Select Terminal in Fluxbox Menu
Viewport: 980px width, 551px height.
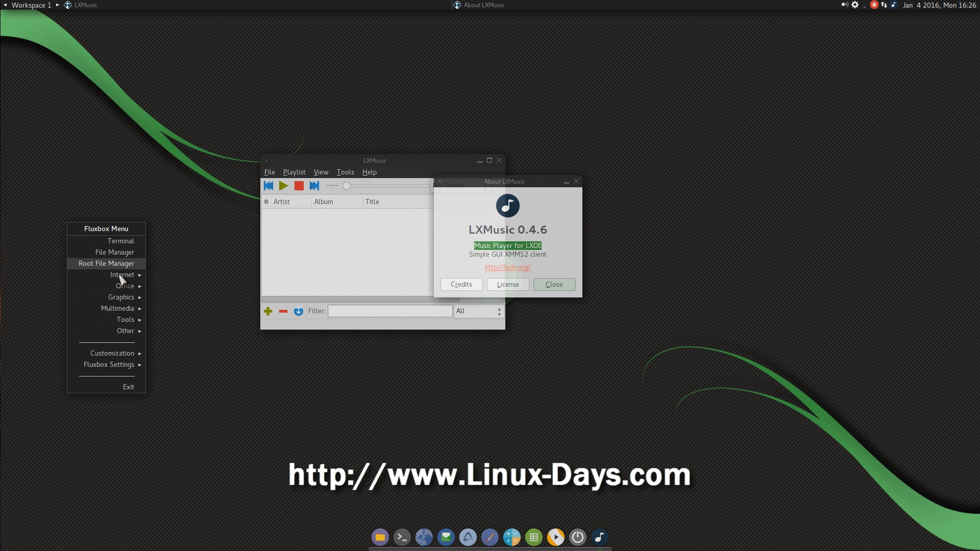point(106,241)
